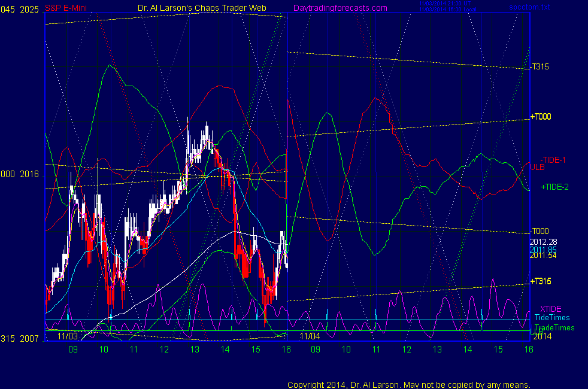Click the "045 2025" price axis label
This screenshot has height=389, width=588.
[x=20, y=10]
